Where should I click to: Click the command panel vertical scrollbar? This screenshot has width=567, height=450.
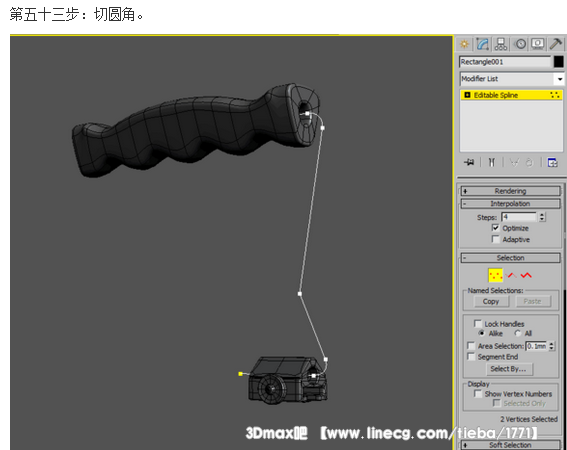pyautogui.click(x=565, y=315)
